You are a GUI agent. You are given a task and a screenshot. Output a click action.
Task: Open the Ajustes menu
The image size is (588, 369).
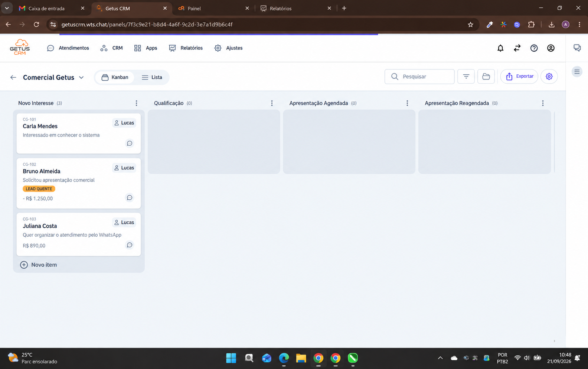pos(228,48)
